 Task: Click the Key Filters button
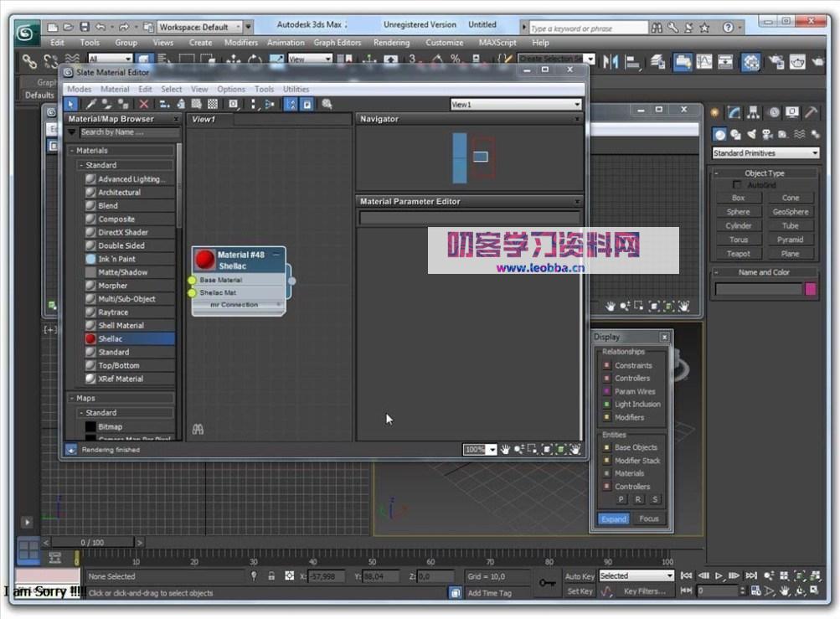point(645,591)
